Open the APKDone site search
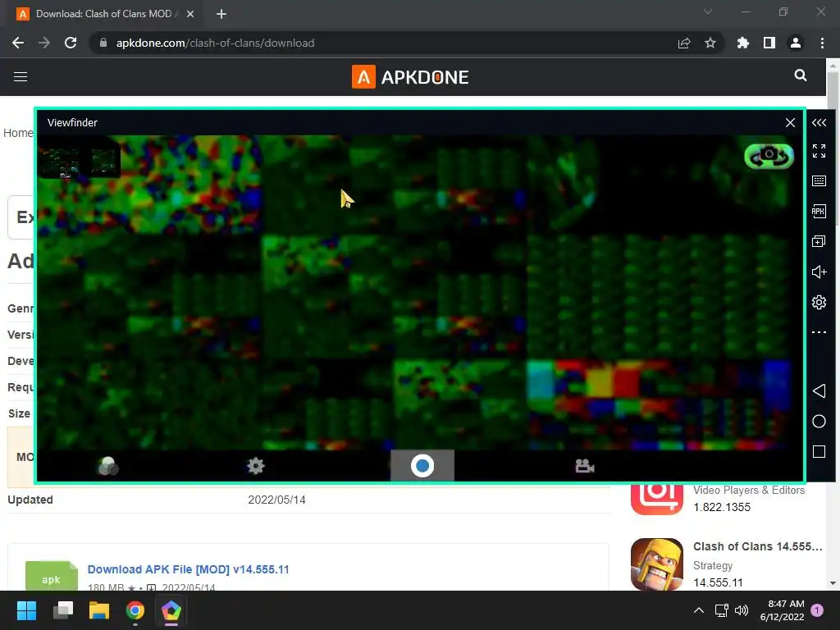The width and height of the screenshot is (840, 630). tap(801, 75)
